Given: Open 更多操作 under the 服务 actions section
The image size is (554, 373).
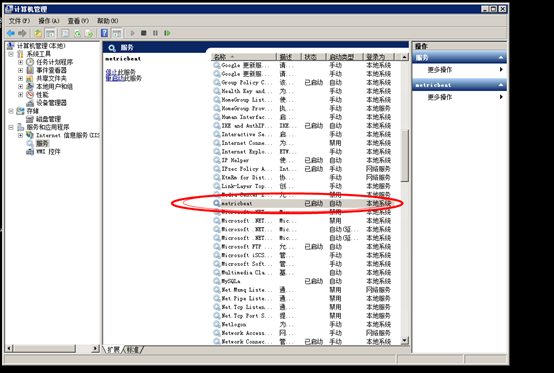Looking at the screenshot, I should click(x=440, y=70).
